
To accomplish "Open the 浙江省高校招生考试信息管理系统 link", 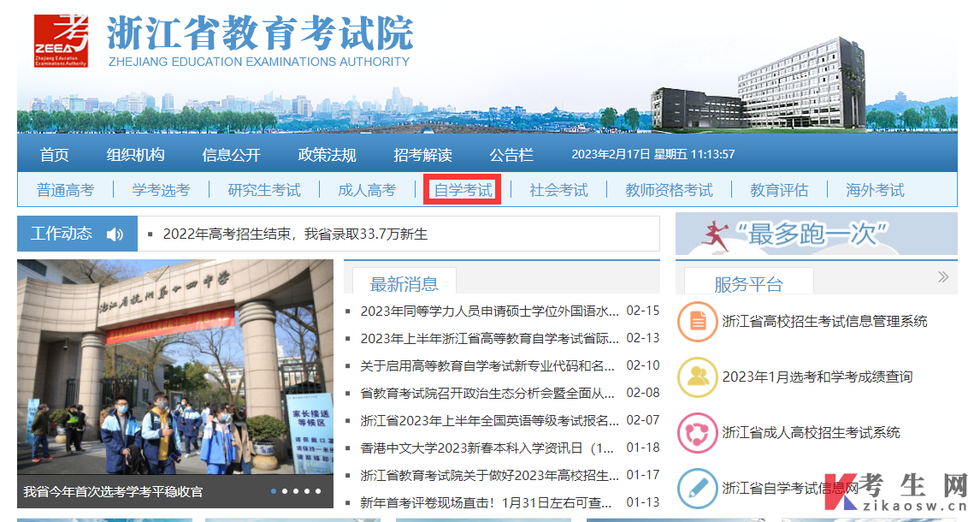I will click(824, 321).
